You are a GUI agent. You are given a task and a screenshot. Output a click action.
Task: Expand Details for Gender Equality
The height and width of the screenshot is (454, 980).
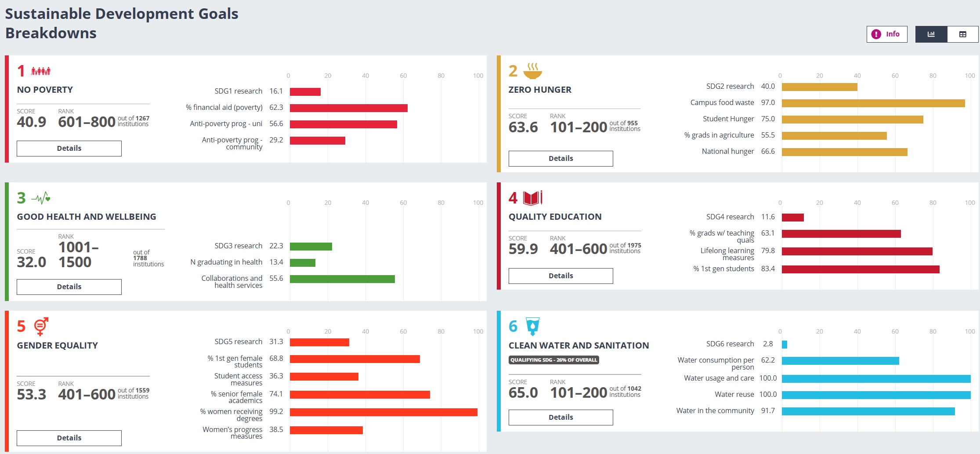coord(69,438)
